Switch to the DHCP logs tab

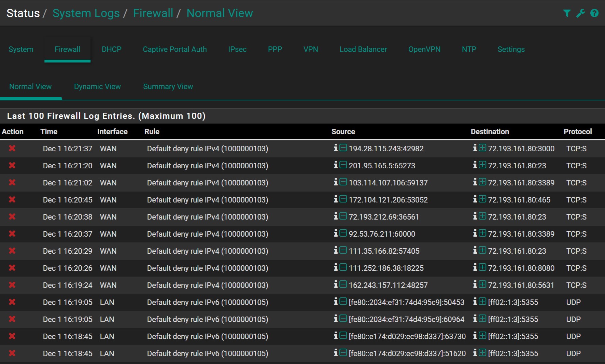coord(111,50)
